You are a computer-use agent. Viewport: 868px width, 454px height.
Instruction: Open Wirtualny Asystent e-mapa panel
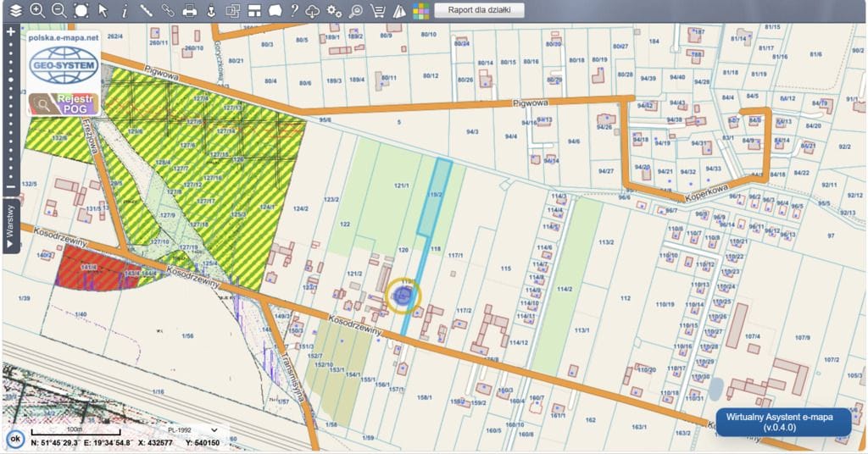783,422
